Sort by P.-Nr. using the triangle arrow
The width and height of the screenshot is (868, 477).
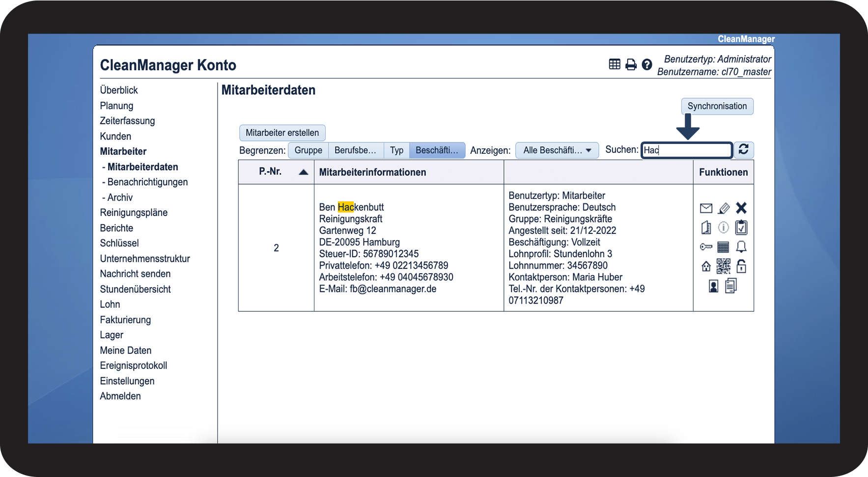pyautogui.click(x=304, y=172)
